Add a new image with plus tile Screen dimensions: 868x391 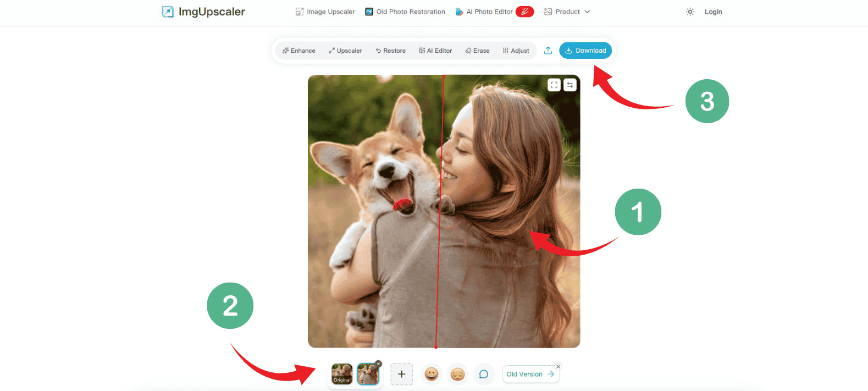pos(401,374)
